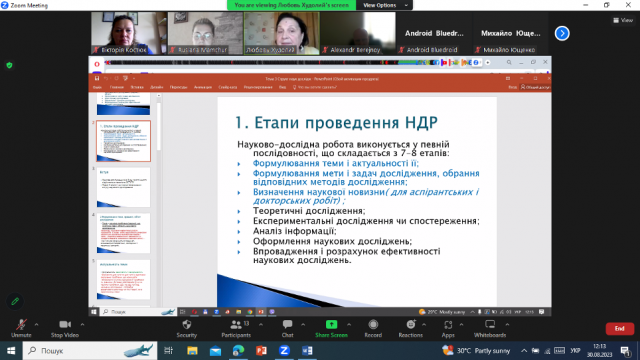Expand audio options arrow beside Unmute
This screenshot has width=640, height=360.
(36, 325)
